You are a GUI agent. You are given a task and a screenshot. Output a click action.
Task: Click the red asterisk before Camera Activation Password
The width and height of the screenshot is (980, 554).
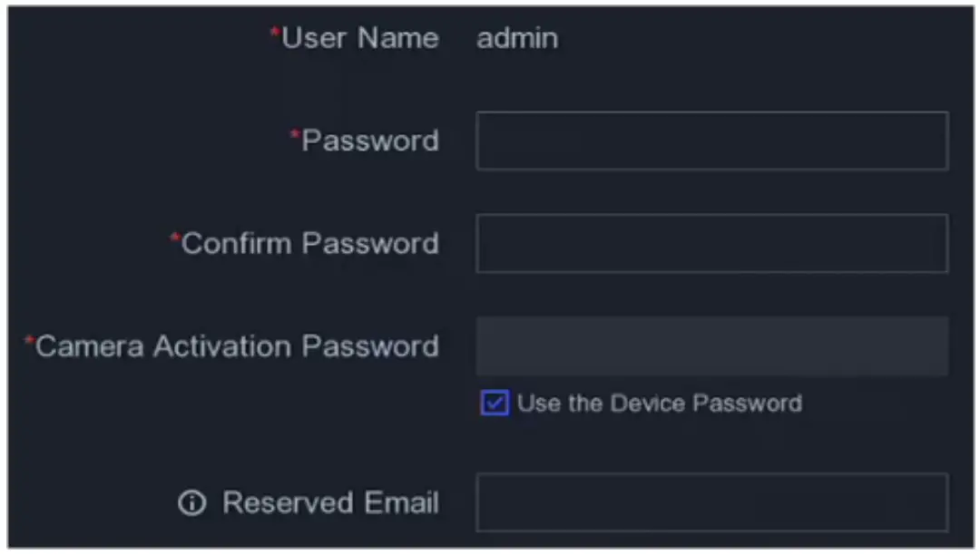pyautogui.click(x=29, y=341)
